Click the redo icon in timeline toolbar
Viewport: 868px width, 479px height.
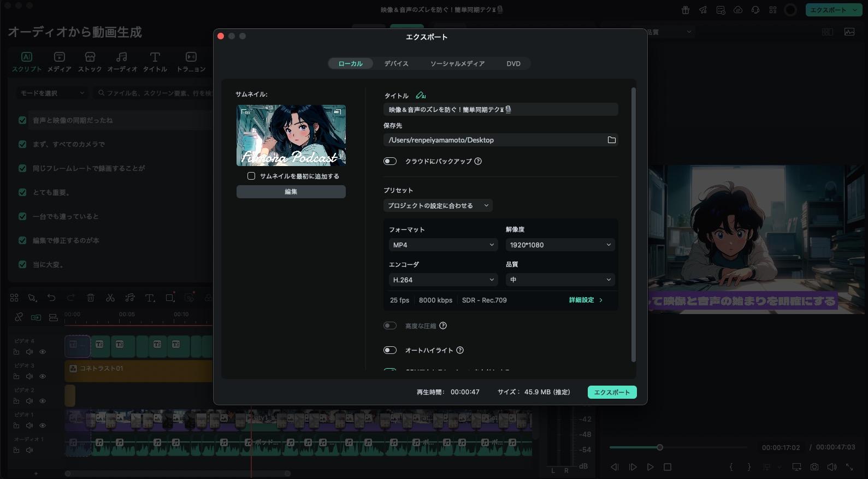click(71, 298)
